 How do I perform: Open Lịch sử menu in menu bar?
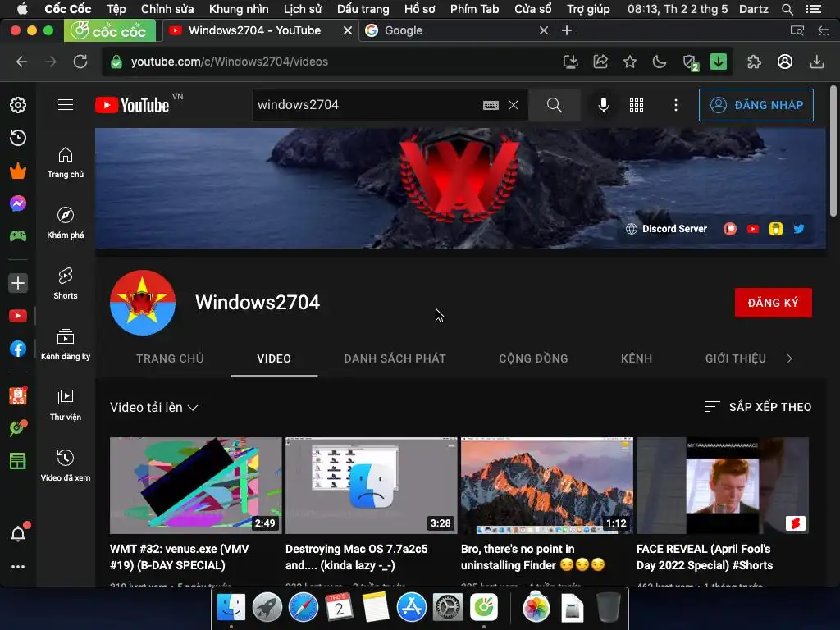(x=303, y=9)
